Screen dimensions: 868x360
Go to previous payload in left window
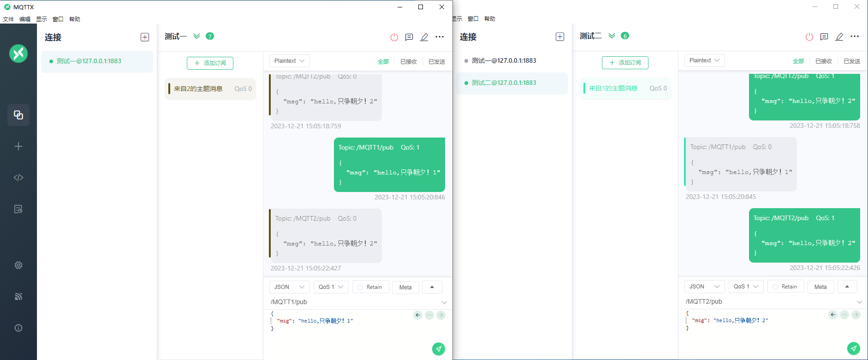coord(418,315)
